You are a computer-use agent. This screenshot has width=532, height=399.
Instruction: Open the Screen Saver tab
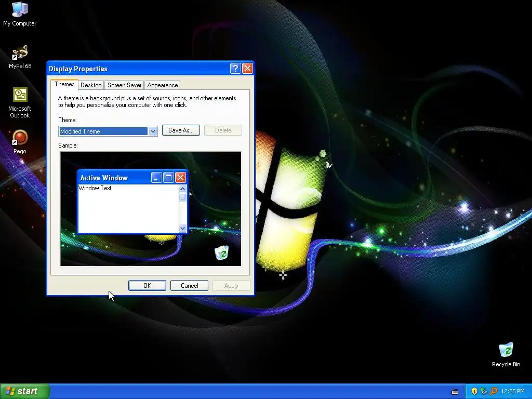pyautogui.click(x=124, y=85)
